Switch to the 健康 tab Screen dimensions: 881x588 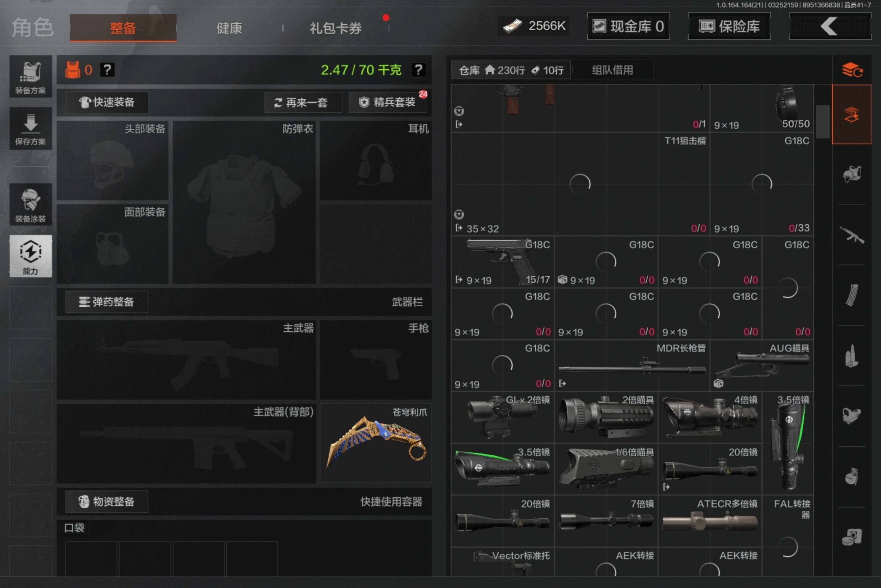(229, 28)
